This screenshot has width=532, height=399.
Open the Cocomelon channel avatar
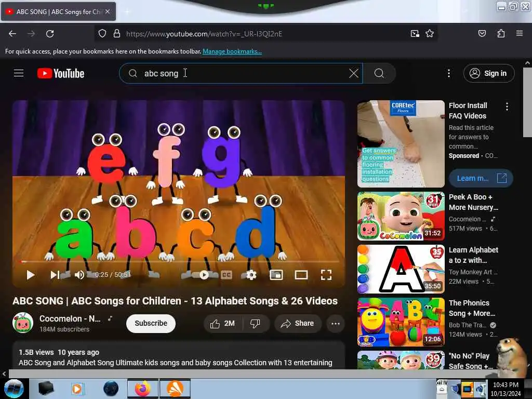tap(23, 323)
